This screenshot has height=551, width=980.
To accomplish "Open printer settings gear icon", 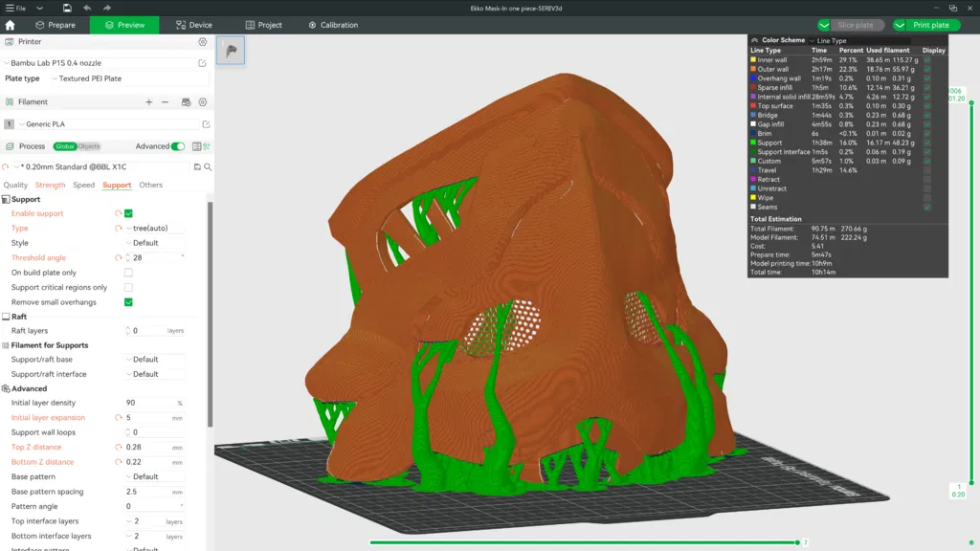I will coord(203,42).
